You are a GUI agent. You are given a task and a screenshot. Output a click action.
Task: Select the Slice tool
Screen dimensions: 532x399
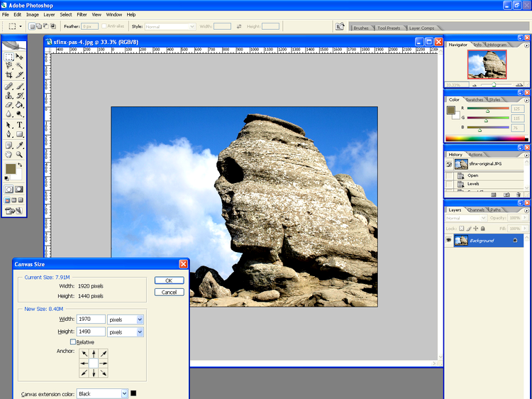(19, 75)
